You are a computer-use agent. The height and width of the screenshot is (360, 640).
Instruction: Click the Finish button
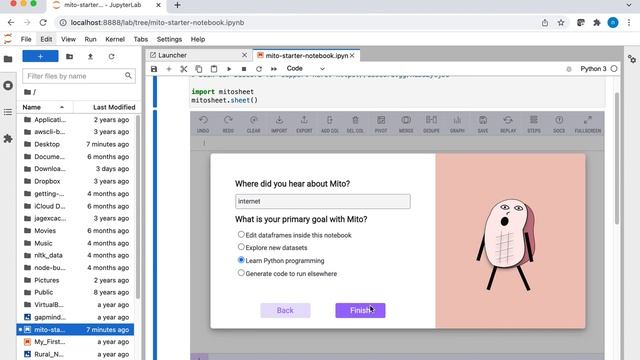(360, 310)
